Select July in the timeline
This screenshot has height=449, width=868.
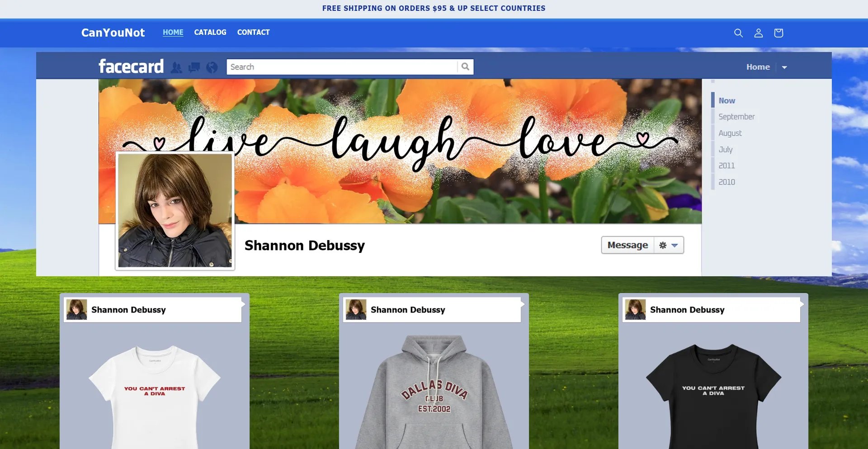click(x=726, y=150)
